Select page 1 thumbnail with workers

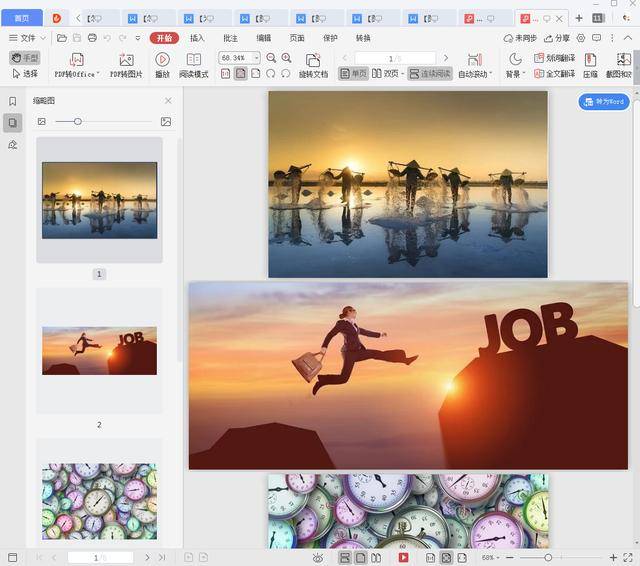click(x=99, y=200)
